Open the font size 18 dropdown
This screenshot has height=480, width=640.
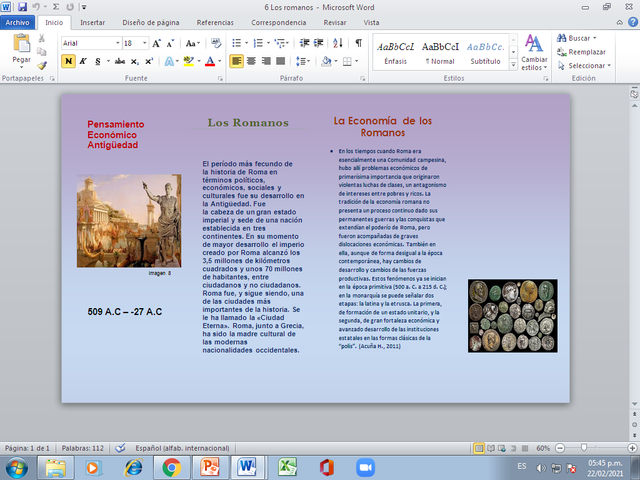[144, 43]
